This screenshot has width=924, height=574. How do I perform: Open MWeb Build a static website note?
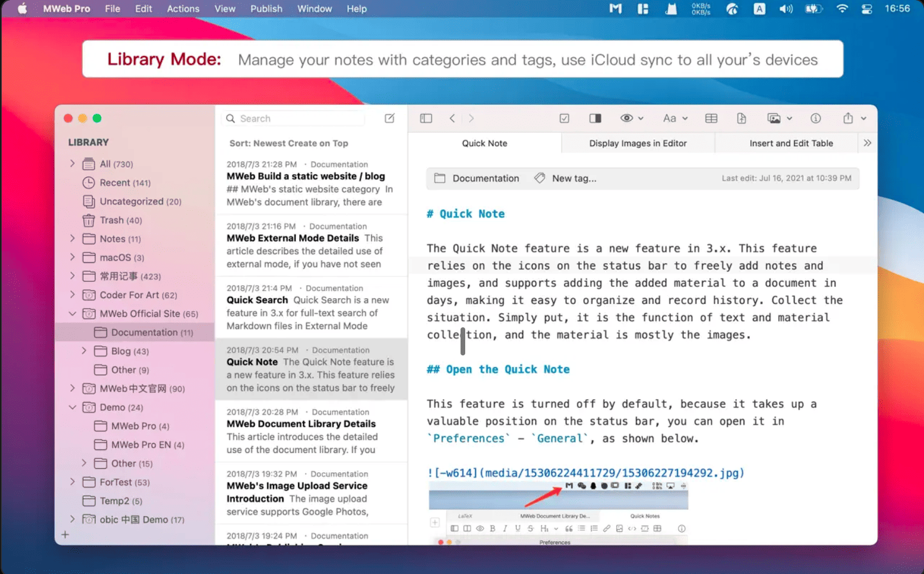311,183
